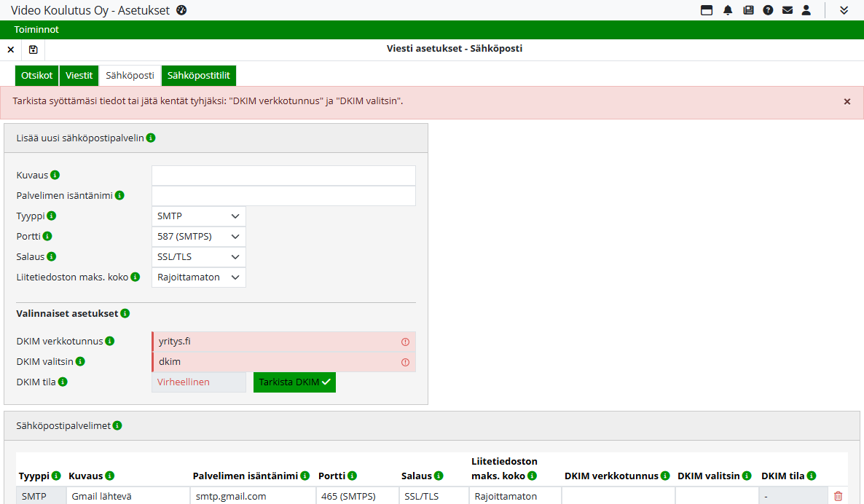Screen dimensions: 864x504
Task: Open the window icon in top header
Action: [707, 10]
